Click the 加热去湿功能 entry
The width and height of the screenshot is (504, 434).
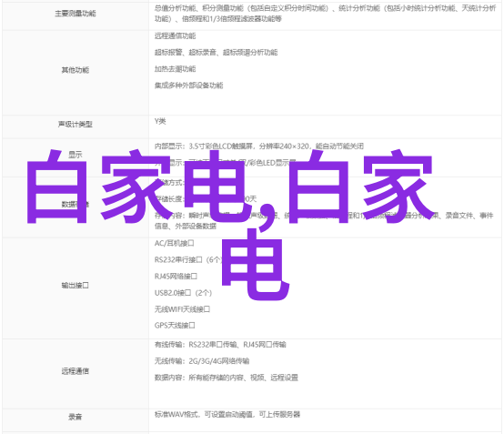pyautogui.click(x=176, y=69)
